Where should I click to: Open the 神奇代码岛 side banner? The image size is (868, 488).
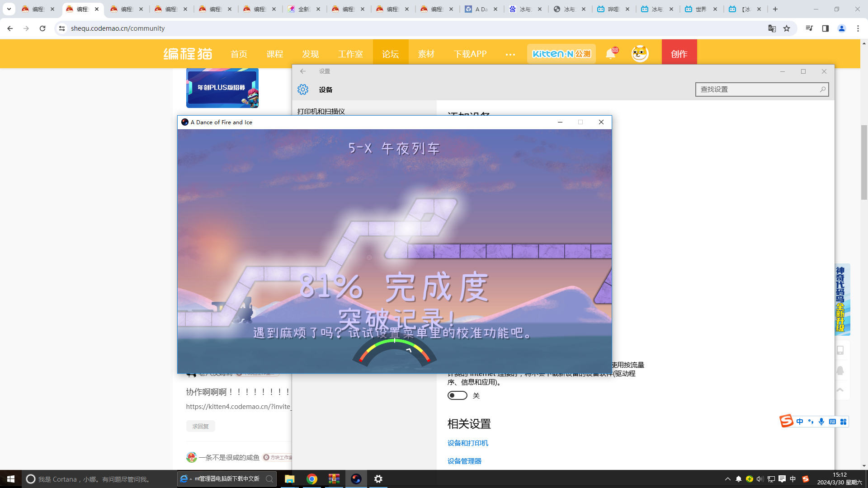(x=841, y=299)
